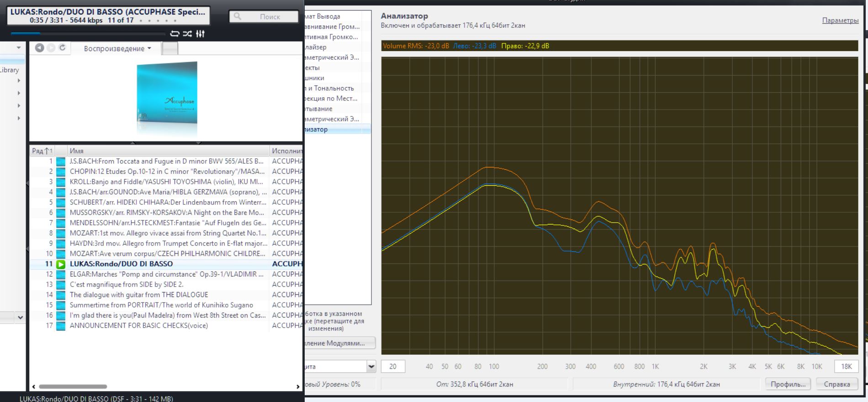
Task: Click the Исполнит column header
Action: pos(286,151)
